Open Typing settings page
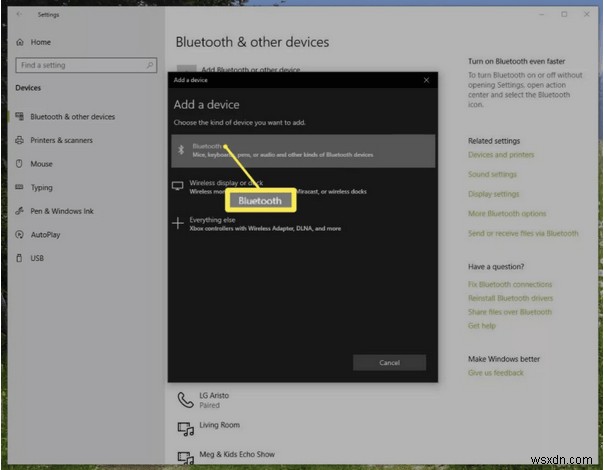Screen dimensions: 604x470 tap(42, 188)
